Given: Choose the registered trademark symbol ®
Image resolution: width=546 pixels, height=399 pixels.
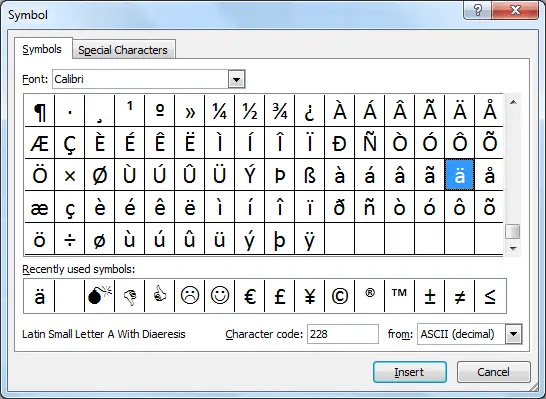Looking at the screenshot, I should tap(369, 296).
